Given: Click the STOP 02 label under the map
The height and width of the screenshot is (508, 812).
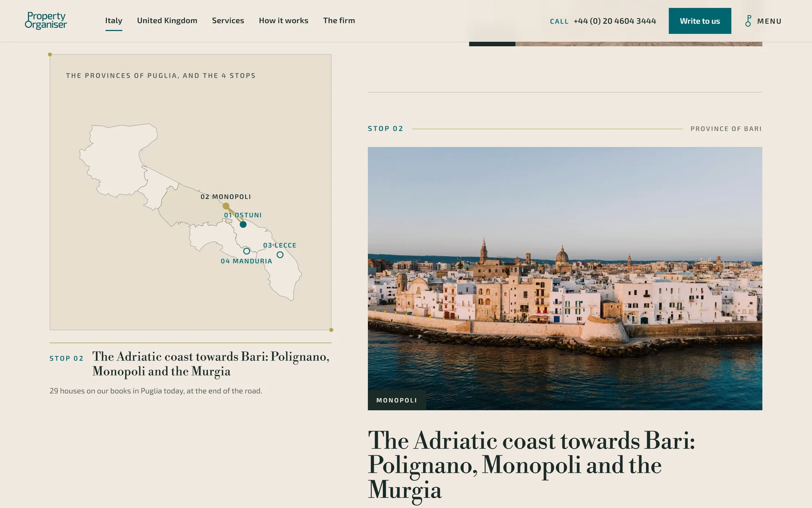Looking at the screenshot, I should click(67, 358).
